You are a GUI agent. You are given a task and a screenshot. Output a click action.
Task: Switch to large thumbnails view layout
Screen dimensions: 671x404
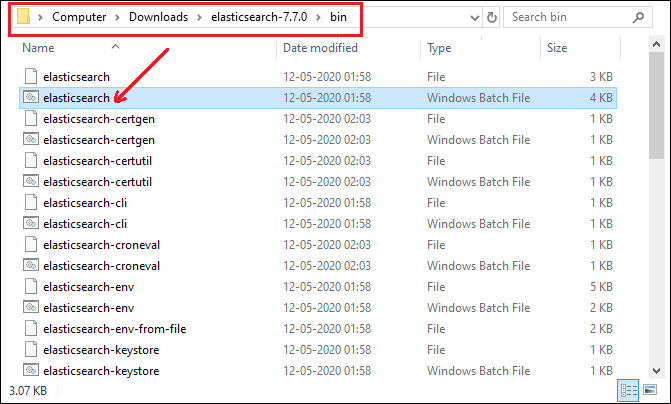coord(650,390)
